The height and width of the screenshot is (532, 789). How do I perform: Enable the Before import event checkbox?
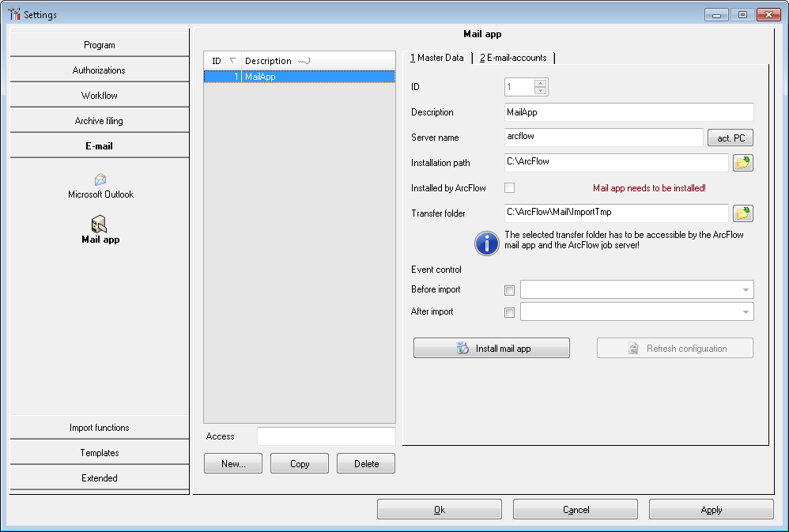click(x=509, y=290)
